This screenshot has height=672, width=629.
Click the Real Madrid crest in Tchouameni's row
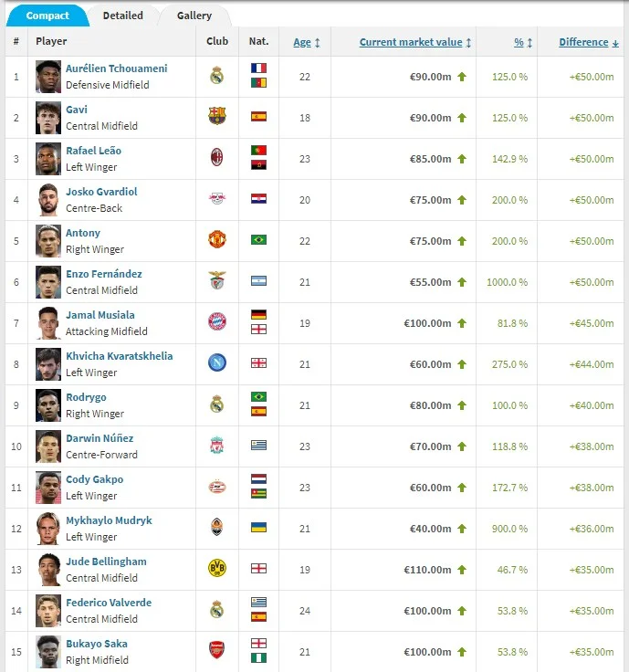click(x=216, y=76)
